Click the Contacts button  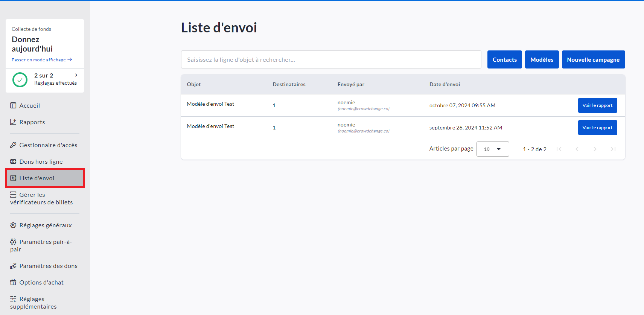pyautogui.click(x=504, y=59)
